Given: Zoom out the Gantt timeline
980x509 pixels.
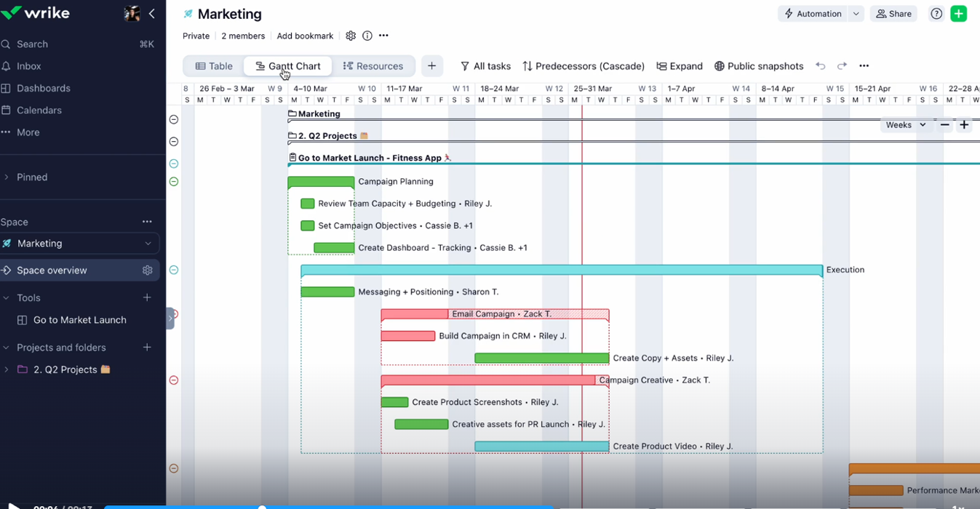Looking at the screenshot, I should tap(944, 125).
